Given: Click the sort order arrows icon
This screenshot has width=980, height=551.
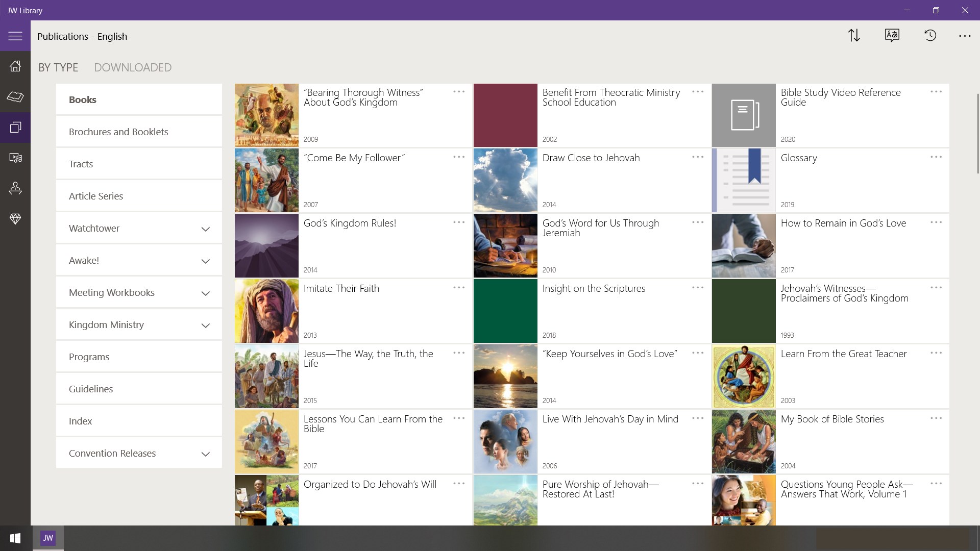Looking at the screenshot, I should coord(854,36).
